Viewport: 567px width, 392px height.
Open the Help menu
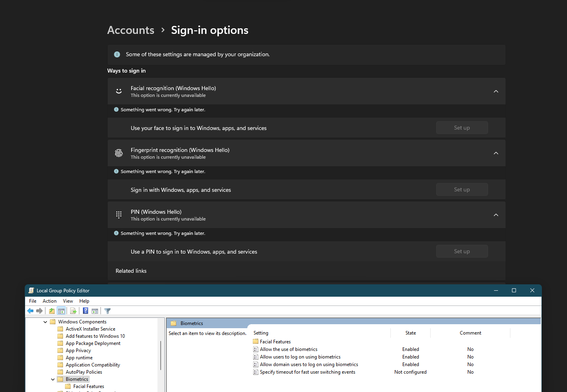point(84,301)
